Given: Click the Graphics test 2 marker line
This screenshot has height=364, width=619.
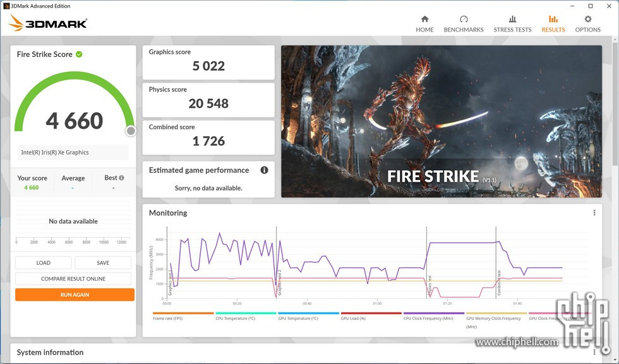Looking at the screenshot, I should 277,262.
